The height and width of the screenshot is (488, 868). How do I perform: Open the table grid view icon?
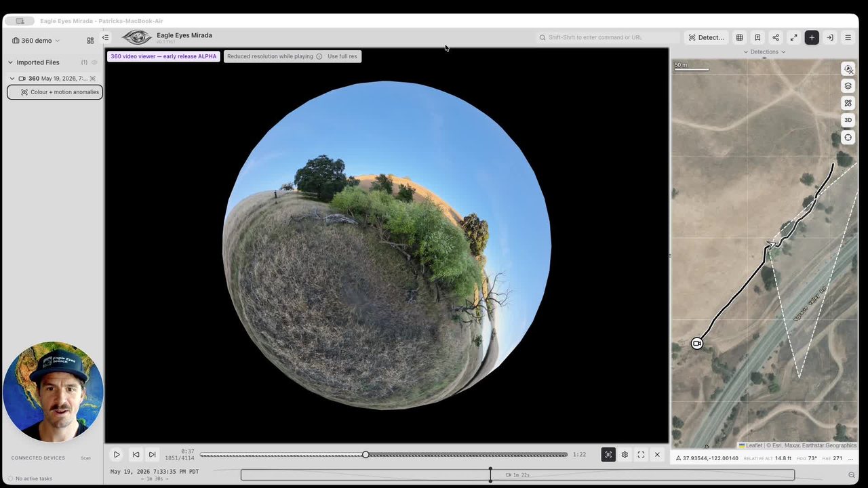(x=740, y=37)
